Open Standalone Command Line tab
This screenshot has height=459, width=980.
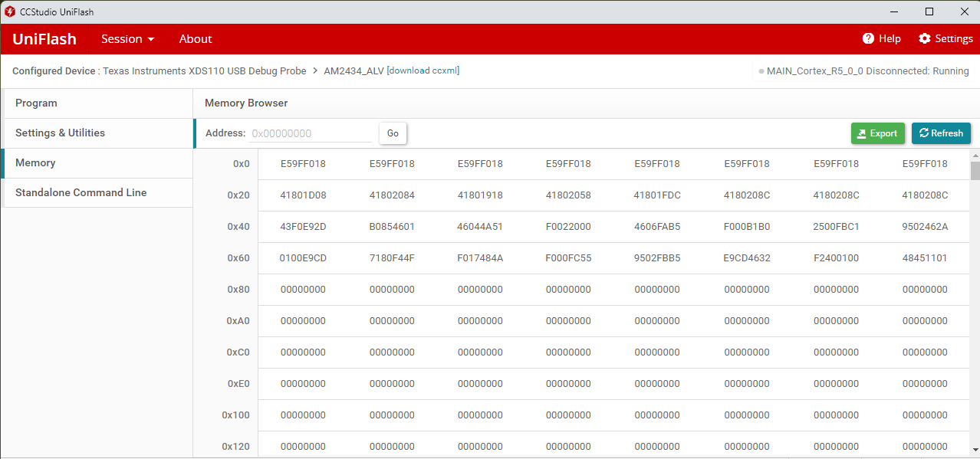coord(97,193)
